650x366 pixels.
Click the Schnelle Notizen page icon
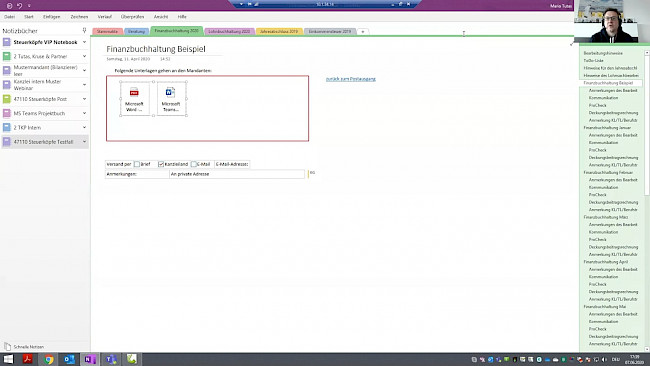coord(7,347)
